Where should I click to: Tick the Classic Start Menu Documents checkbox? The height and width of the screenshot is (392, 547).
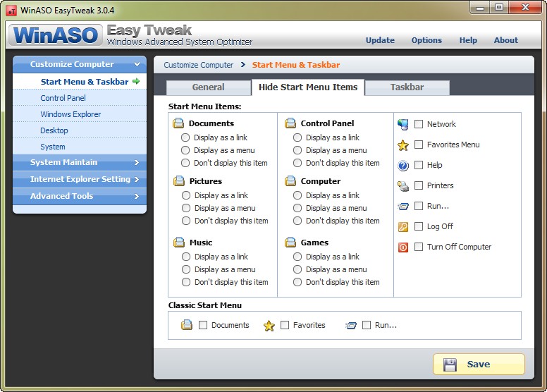coord(203,325)
